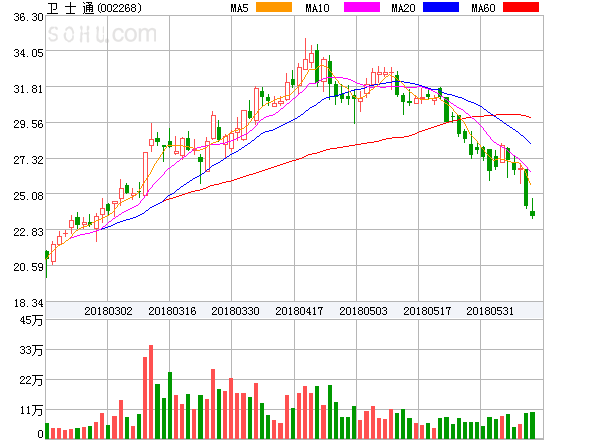Image resolution: width=600 pixels, height=440 pixels.
Task: Click the 27.32 price axis label
Action: [29, 160]
